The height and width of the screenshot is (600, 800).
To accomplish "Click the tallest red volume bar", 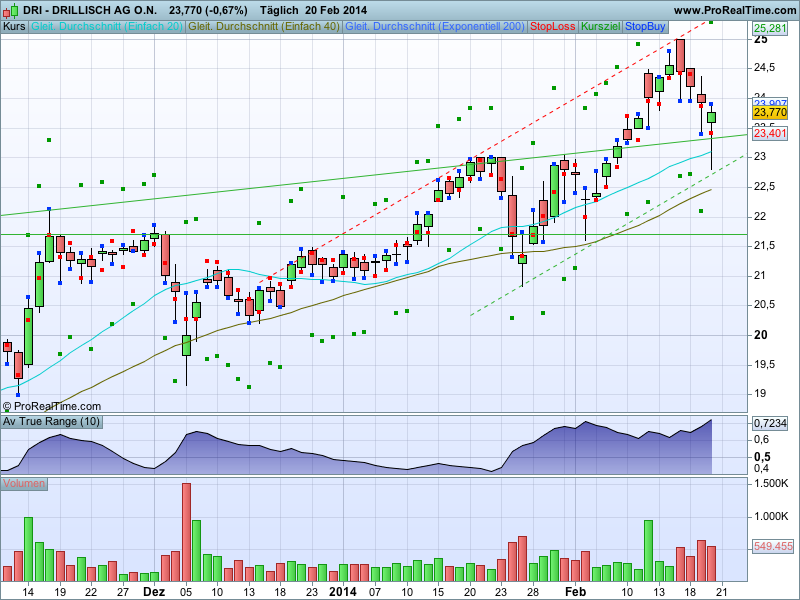I will point(186,532).
